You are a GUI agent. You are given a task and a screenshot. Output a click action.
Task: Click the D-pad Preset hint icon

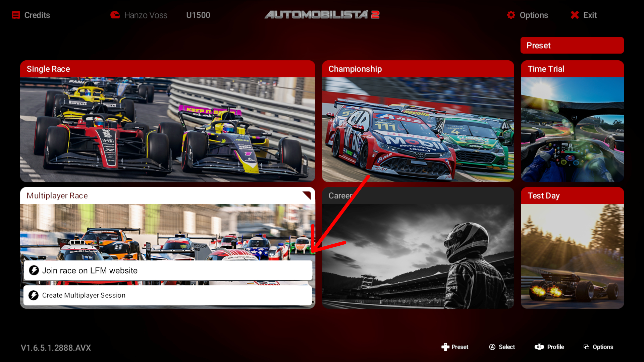point(445,347)
